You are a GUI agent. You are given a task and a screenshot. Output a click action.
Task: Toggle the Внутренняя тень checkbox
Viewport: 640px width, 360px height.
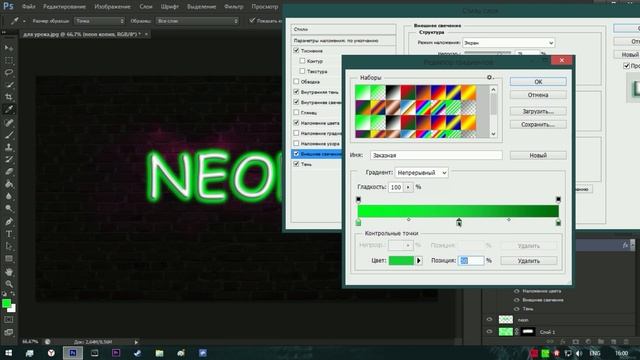[x=296, y=92]
